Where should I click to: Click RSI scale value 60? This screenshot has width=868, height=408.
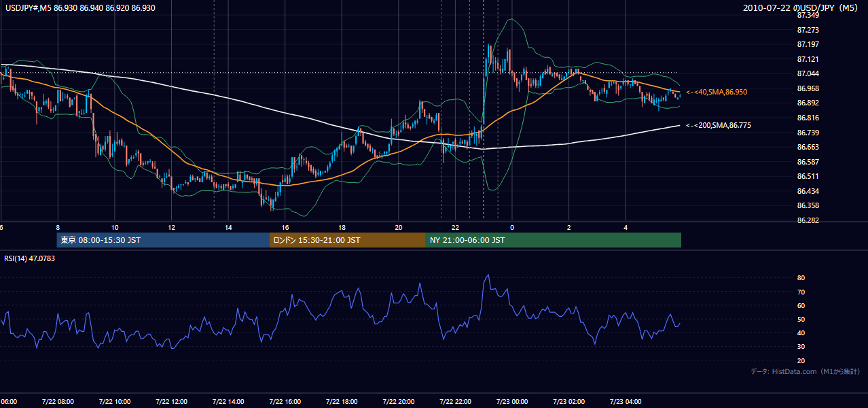(801, 305)
